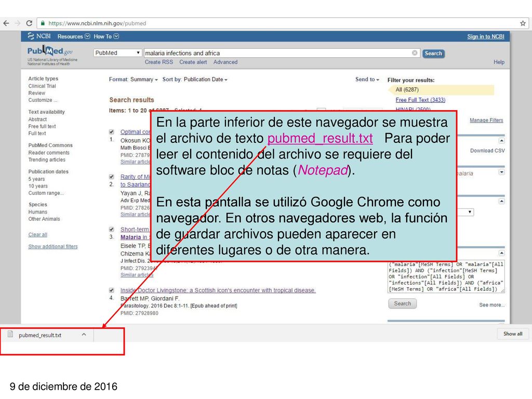Image resolution: width=532 pixels, height=399 pixels.
Task: Uncheck the result 3 checkbox
Action: (x=111, y=229)
